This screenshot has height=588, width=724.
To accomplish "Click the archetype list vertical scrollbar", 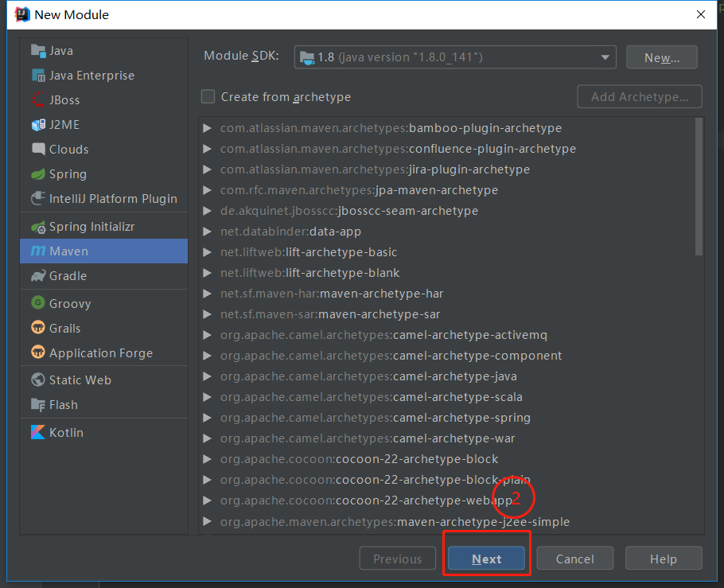I will point(699,187).
